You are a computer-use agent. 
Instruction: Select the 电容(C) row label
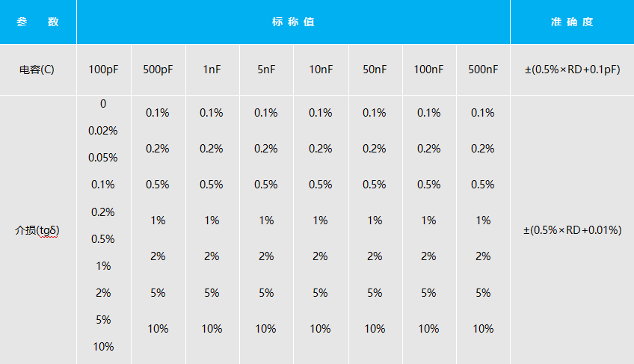[x=37, y=70]
